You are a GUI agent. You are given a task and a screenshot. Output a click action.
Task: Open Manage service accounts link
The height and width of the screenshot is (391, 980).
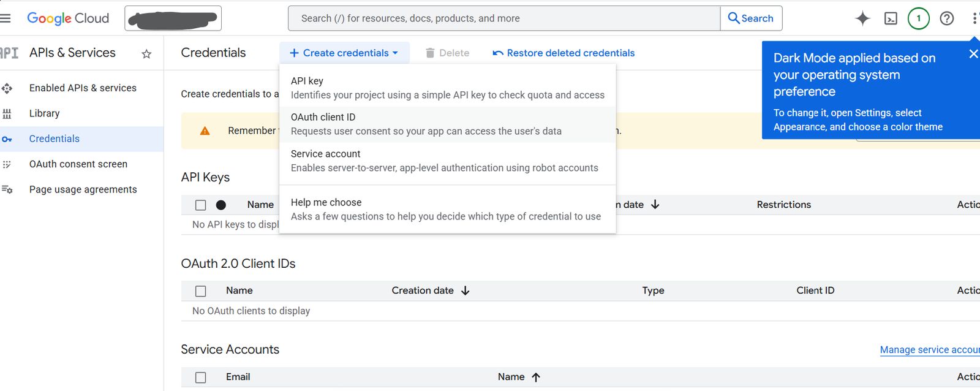[929, 350]
